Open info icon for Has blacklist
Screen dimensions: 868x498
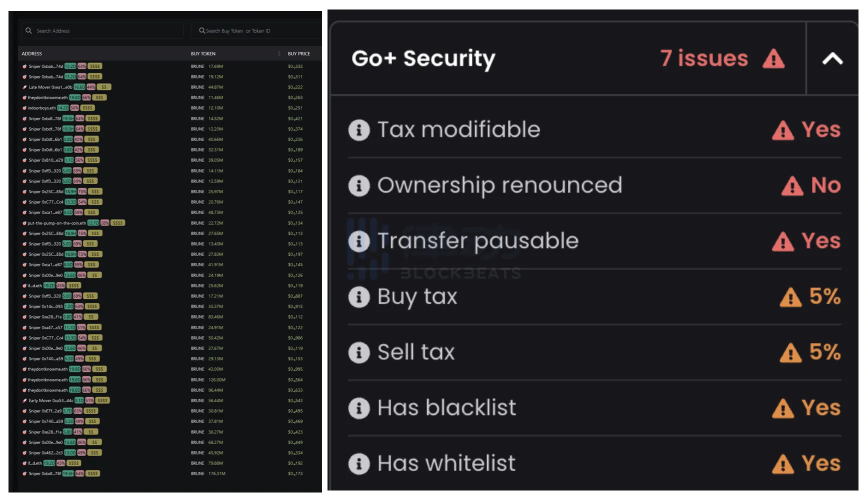tap(358, 408)
